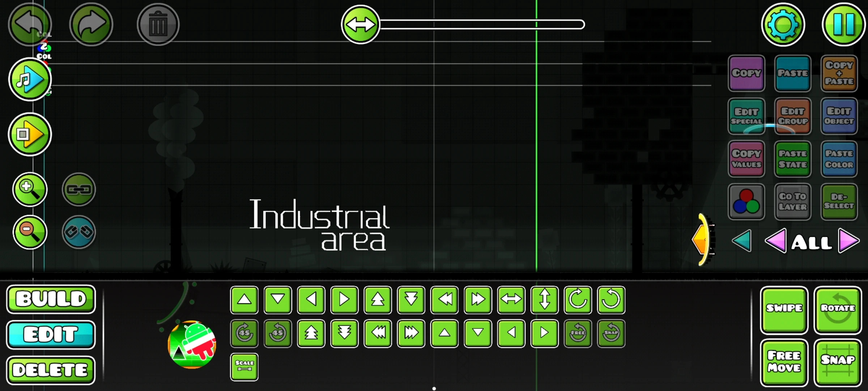Switch to the Delete tab
The height and width of the screenshot is (391, 868).
click(51, 370)
